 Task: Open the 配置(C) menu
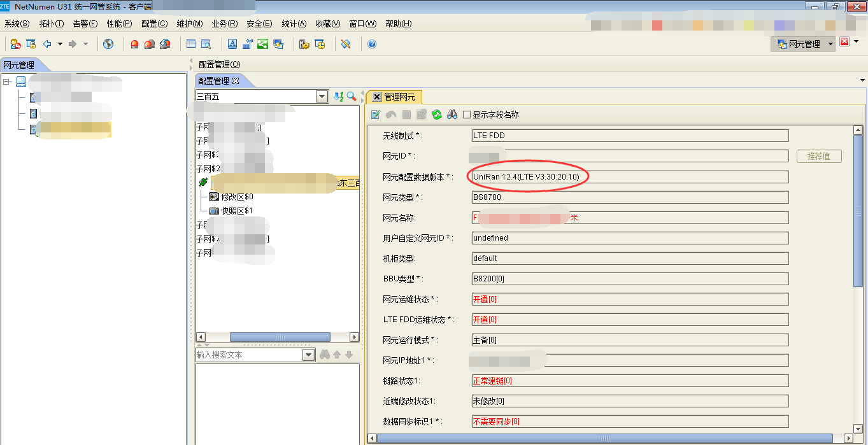[x=155, y=24]
